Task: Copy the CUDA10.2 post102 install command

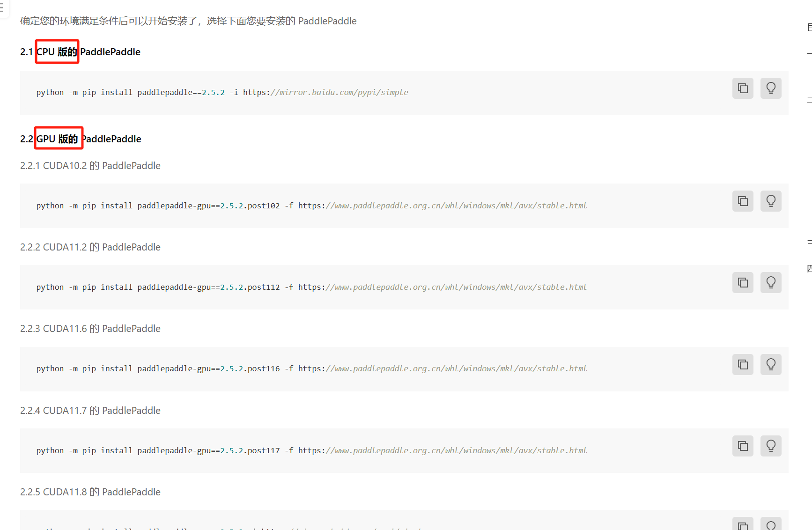Action: coord(743,201)
